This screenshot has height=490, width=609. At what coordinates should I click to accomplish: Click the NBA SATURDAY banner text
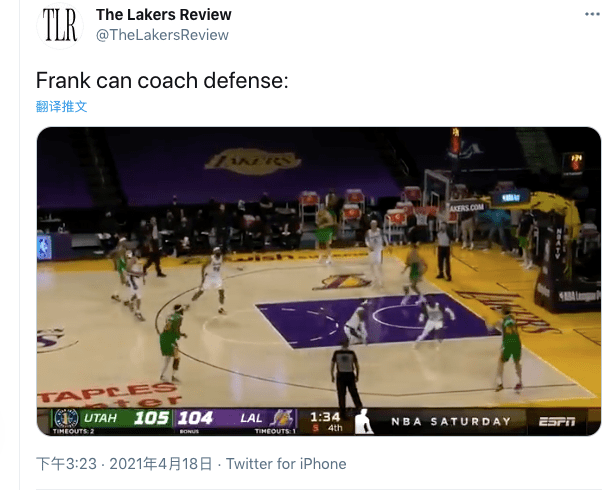[x=451, y=421]
